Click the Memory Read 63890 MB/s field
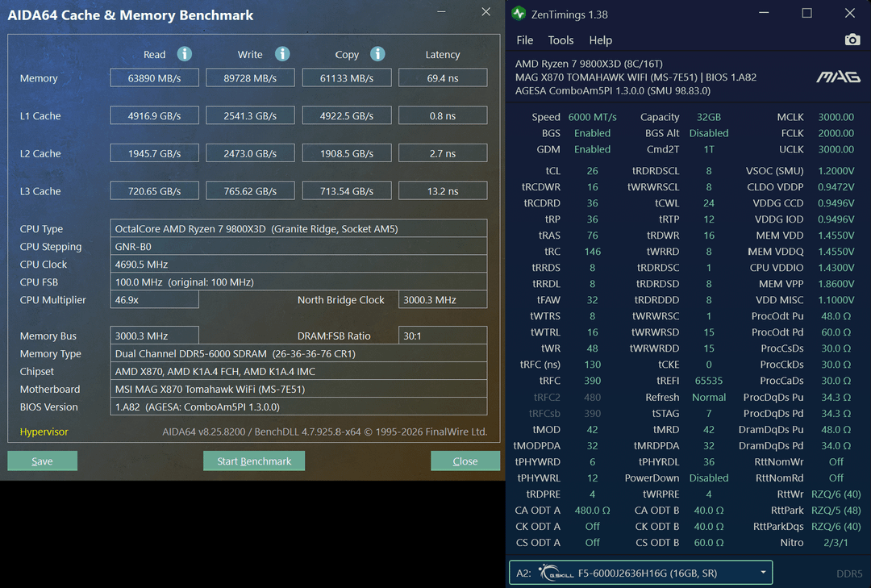 tap(154, 77)
